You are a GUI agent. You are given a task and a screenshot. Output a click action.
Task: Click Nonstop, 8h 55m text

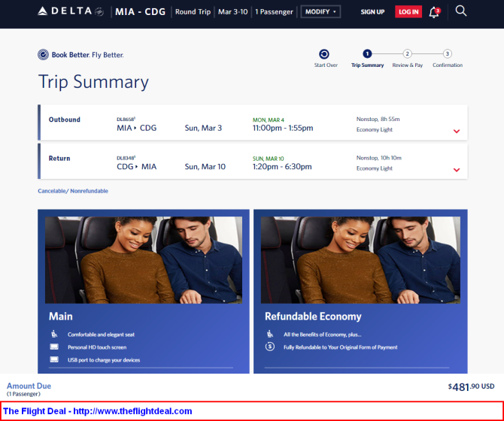click(378, 119)
